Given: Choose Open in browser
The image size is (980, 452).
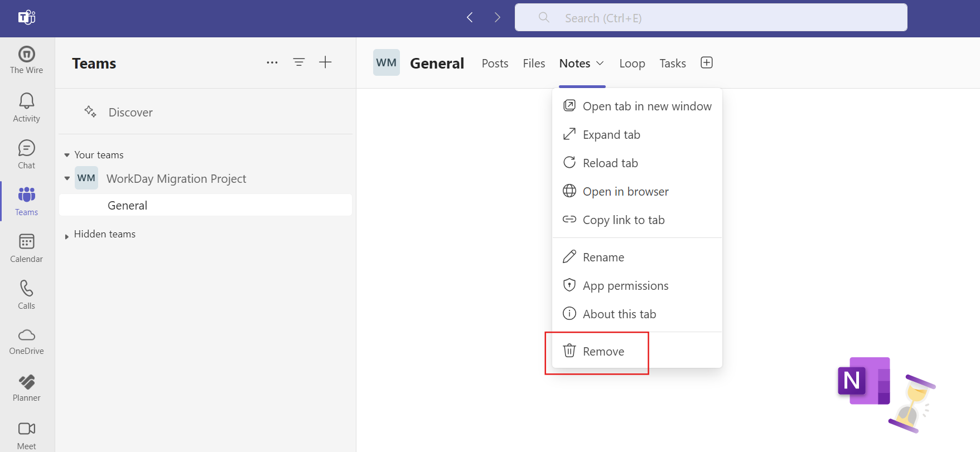Looking at the screenshot, I should click(x=637, y=191).
